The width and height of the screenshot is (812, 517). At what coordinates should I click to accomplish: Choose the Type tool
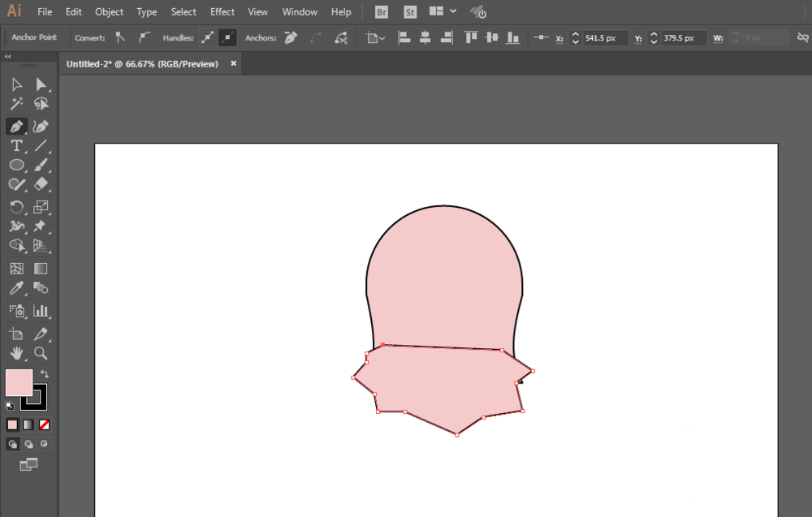pyautogui.click(x=16, y=145)
